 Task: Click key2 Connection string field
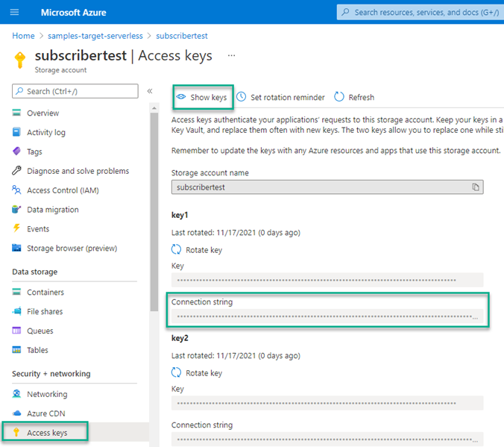tap(327, 439)
